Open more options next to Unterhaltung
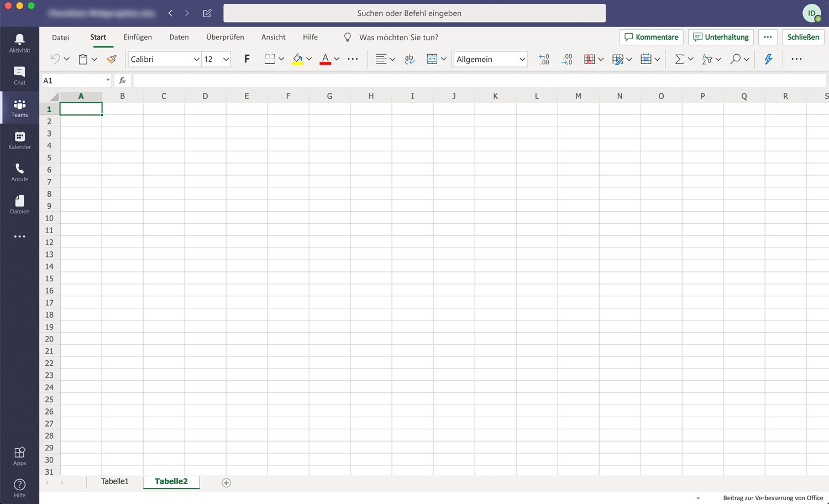829x504 pixels. click(x=768, y=37)
